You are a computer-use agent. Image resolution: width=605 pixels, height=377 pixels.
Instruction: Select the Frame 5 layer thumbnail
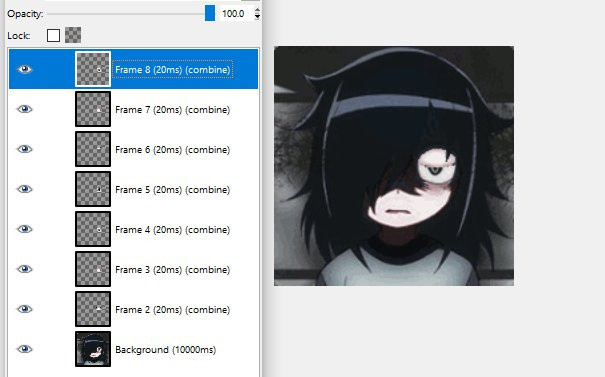coord(93,189)
